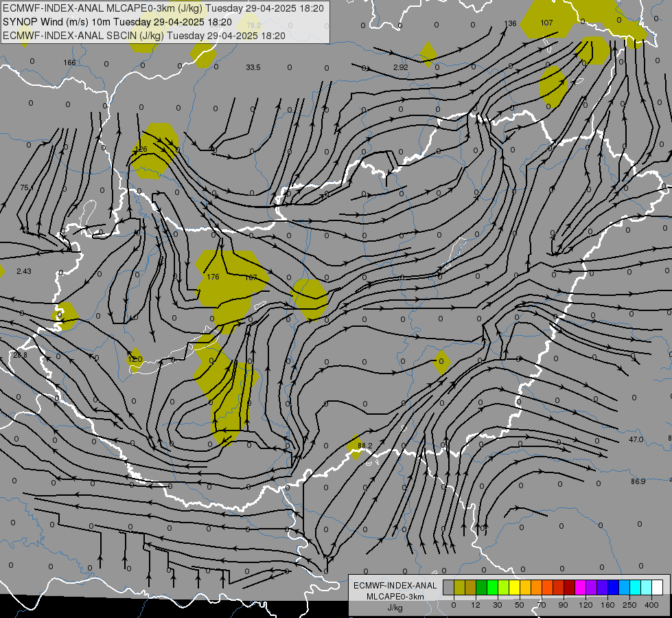Viewport: 672px width, 618px height.
Task: Click legend tick label 120
Action: click(586, 605)
